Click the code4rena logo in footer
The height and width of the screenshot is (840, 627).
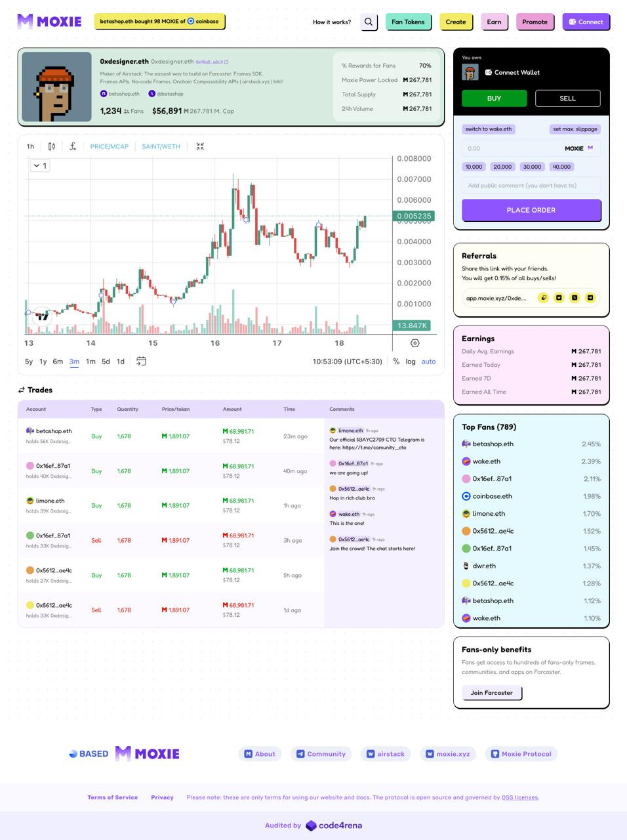[x=334, y=826]
